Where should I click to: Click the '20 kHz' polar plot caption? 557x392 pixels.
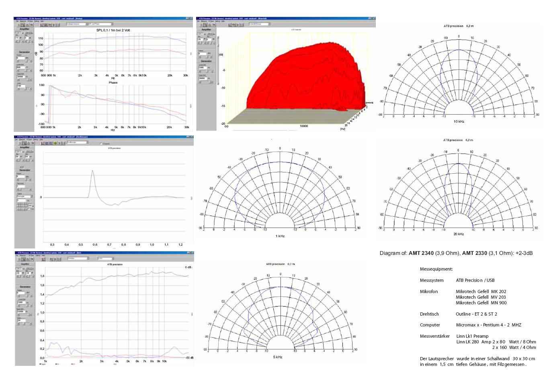[x=459, y=234]
